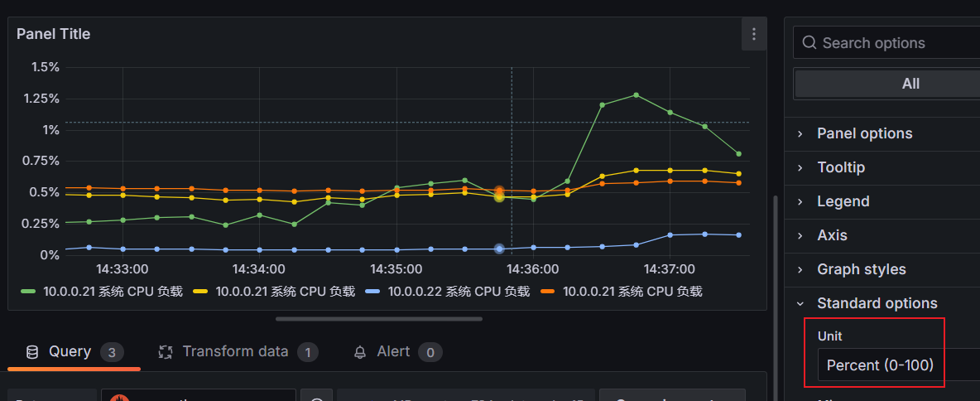Click the search magnifier icon in options

(x=808, y=43)
